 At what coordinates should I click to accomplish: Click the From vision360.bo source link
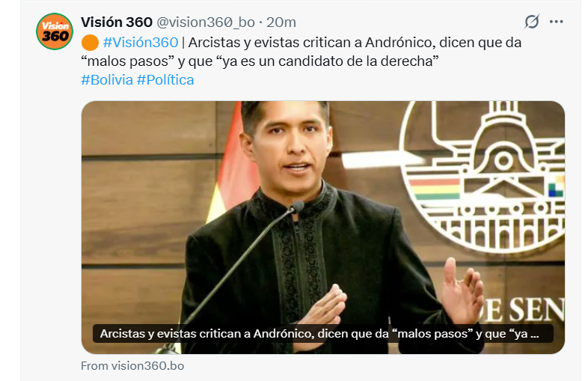tap(132, 366)
